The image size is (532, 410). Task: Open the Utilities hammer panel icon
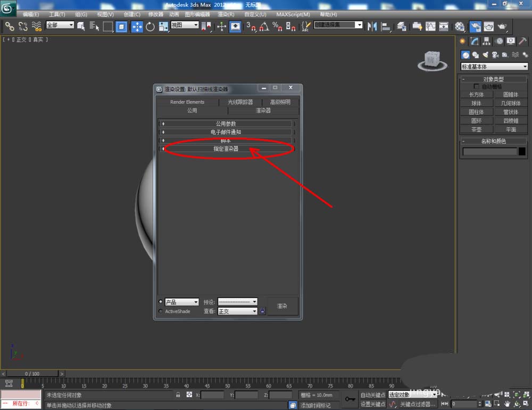coord(524,42)
